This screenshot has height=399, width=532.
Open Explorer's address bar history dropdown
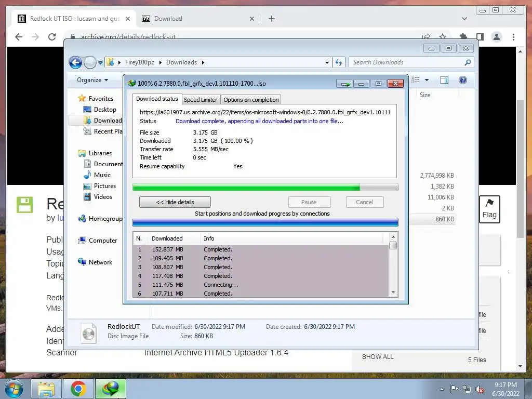pyautogui.click(x=327, y=62)
